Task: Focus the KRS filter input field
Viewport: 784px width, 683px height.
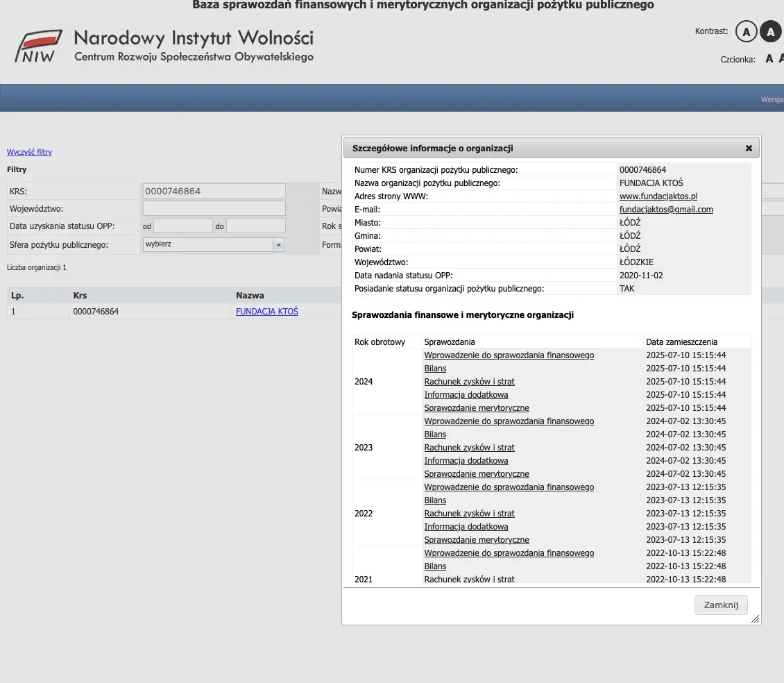Action: (x=214, y=191)
